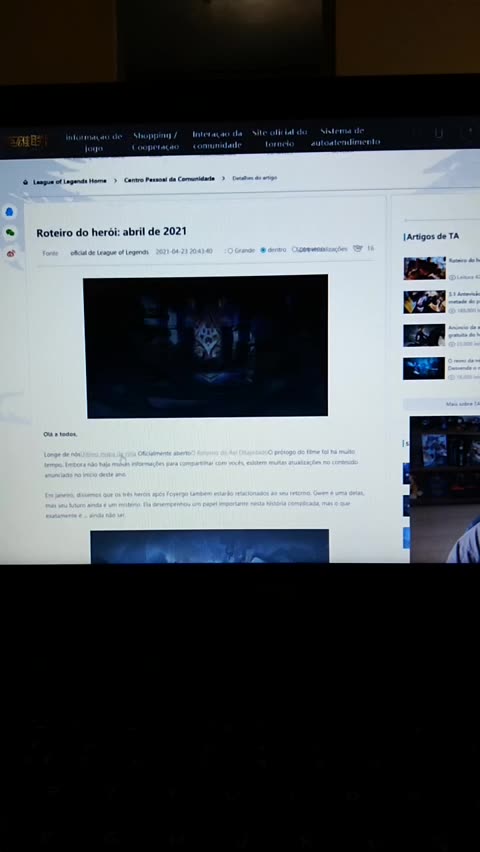Image resolution: width=480 pixels, height=852 pixels.
Task: Click the blue image below the second paragraph
Action: 210,546
